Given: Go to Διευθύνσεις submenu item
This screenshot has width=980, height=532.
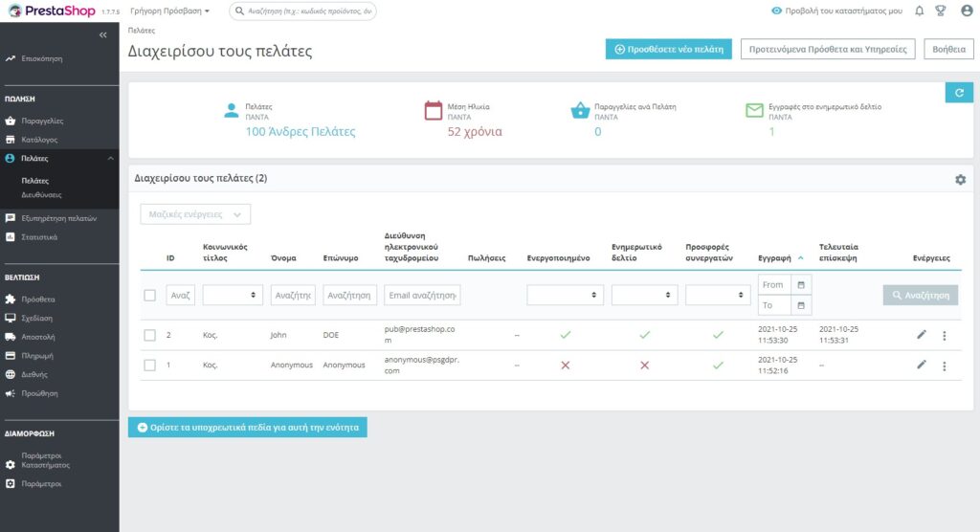Looking at the screenshot, I should [41, 195].
